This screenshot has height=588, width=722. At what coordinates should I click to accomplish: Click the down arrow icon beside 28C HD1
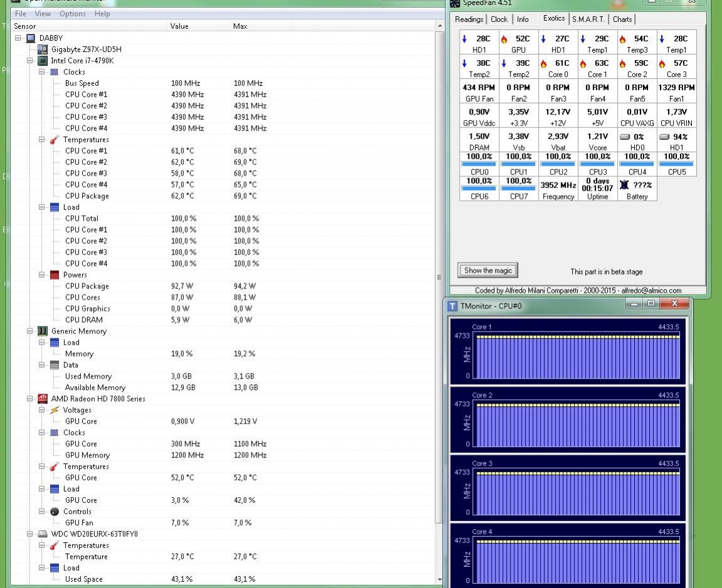464,39
